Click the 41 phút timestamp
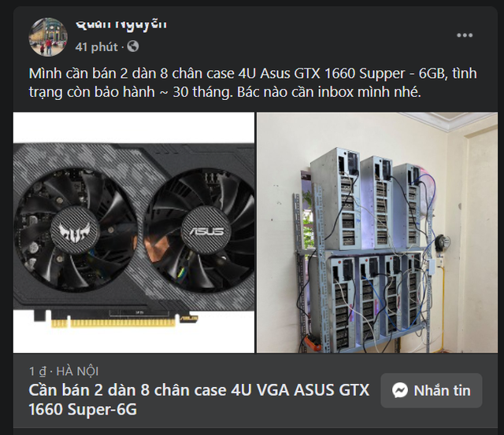 point(96,47)
